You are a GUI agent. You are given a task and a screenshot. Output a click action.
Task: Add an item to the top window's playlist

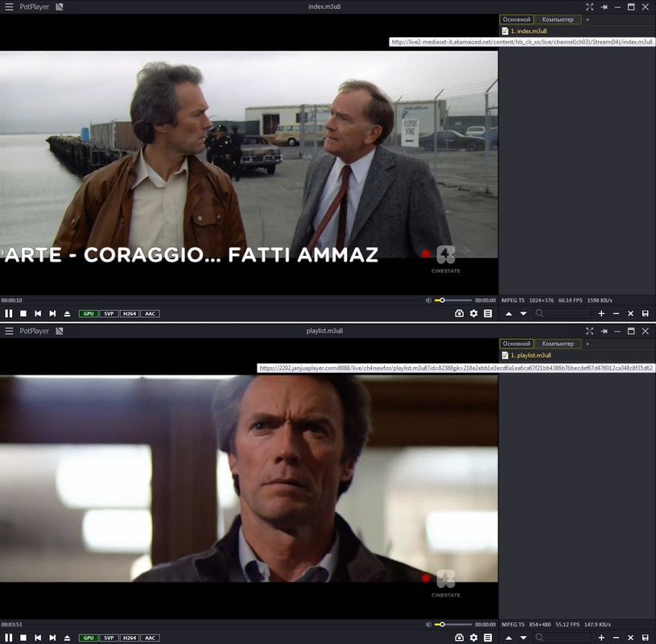(x=601, y=313)
